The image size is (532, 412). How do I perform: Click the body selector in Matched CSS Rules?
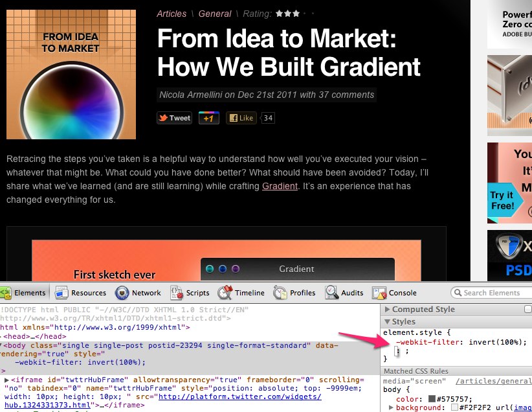tap(392, 389)
